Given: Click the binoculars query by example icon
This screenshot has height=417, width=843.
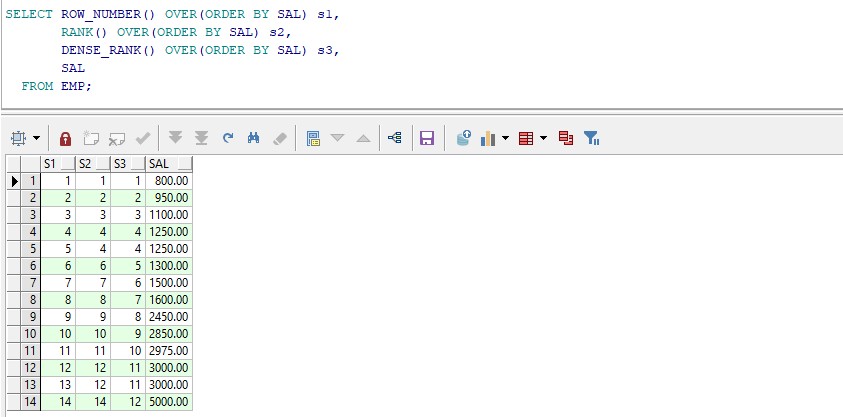Looking at the screenshot, I should (254, 138).
